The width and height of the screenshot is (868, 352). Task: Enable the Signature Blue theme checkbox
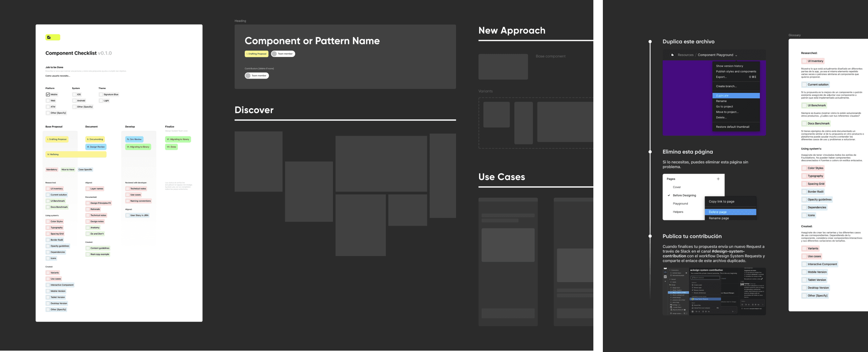pyautogui.click(x=100, y=95)
